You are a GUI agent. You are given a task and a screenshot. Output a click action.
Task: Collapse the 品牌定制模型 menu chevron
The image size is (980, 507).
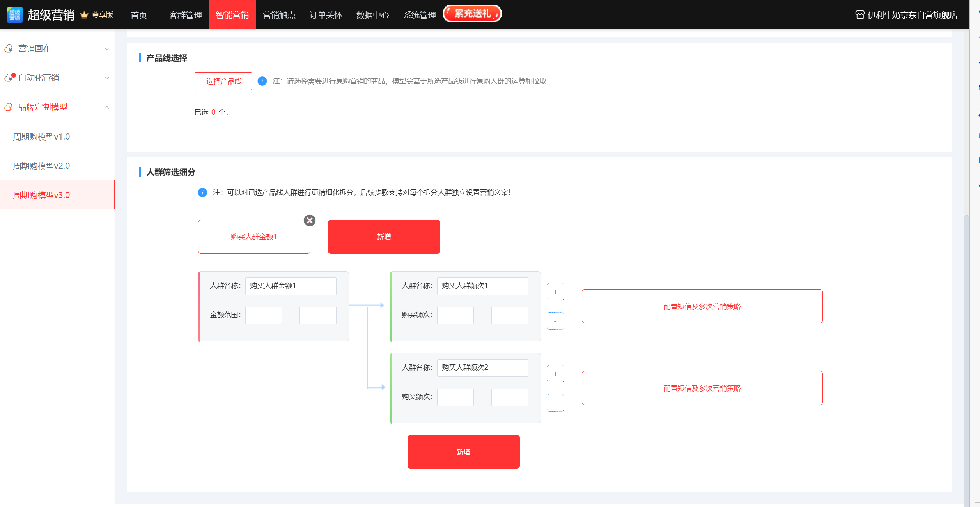pyautogui.click(x=107, y=107)
